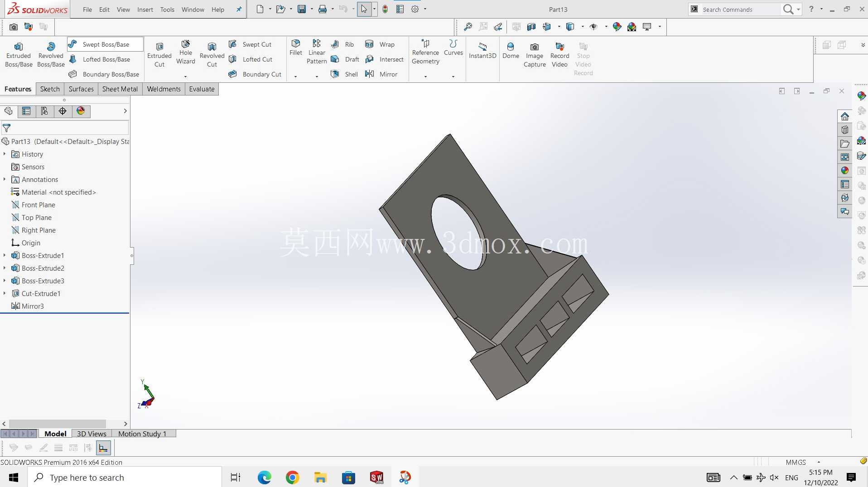Choose Boundary Boss/Base feature
This screenshot has width=868, height=487.
(x=104, y=74)
